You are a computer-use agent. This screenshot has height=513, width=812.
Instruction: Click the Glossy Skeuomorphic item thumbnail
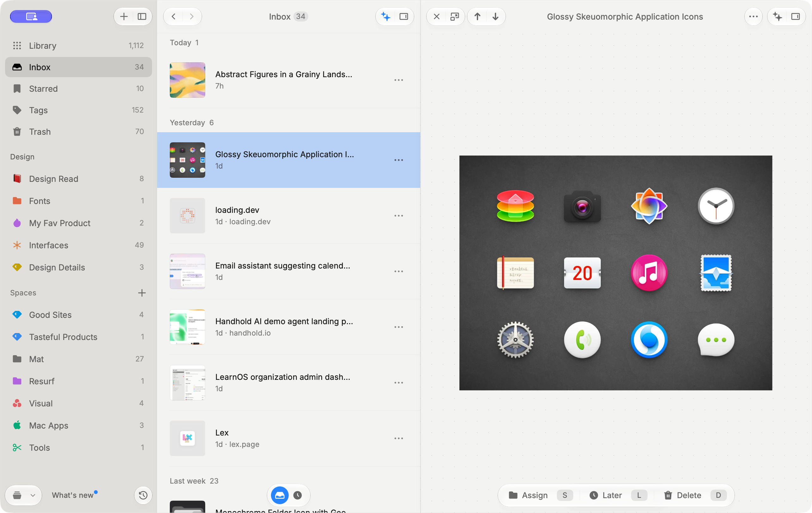click(x=187, y=160)
